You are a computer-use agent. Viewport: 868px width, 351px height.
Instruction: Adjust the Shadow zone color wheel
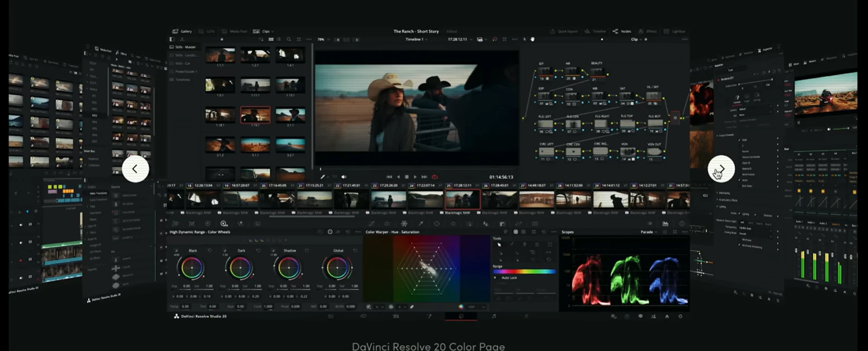288,268
